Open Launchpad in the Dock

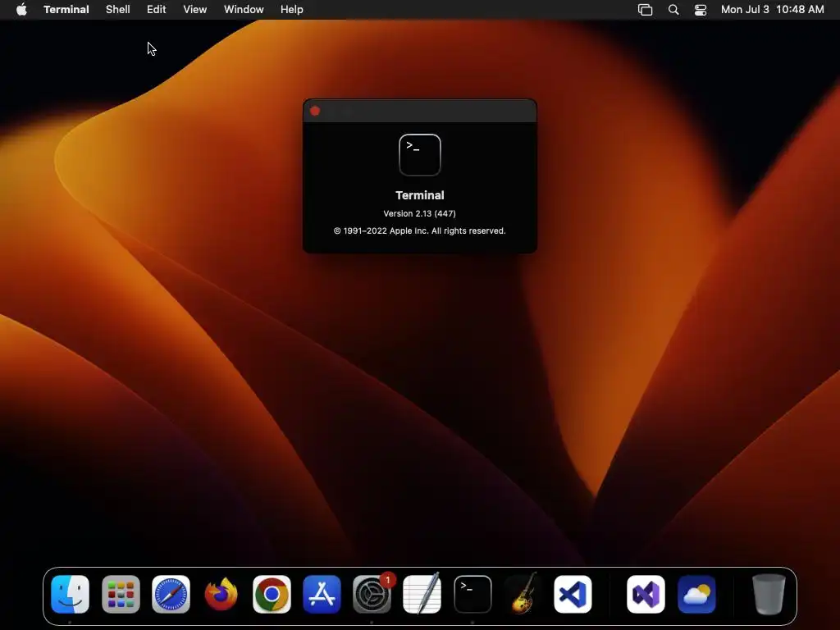click(x=121, y=594)
